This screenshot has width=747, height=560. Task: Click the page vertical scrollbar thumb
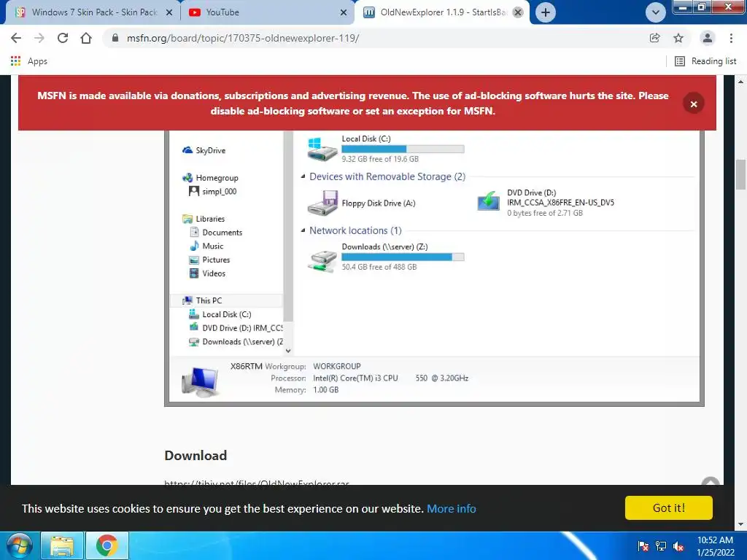(740, 175)
